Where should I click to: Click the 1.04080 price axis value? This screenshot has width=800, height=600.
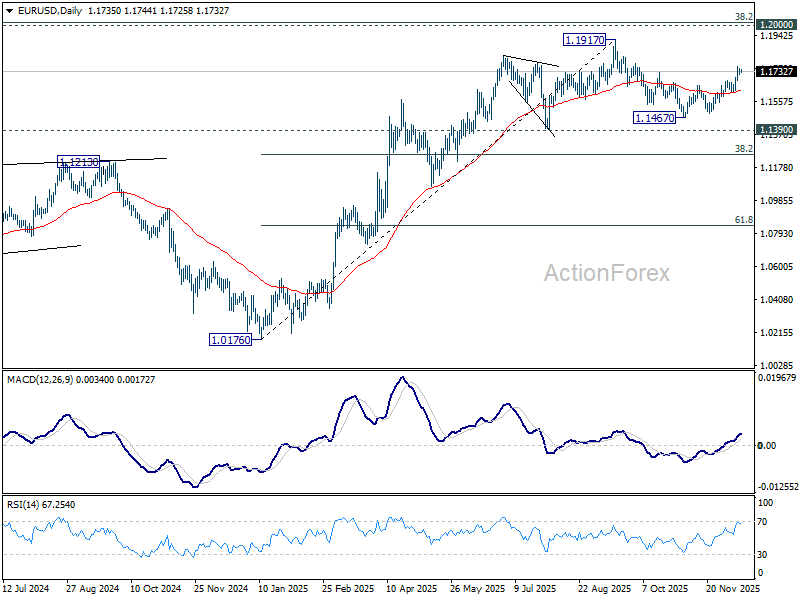click(777, 299)
